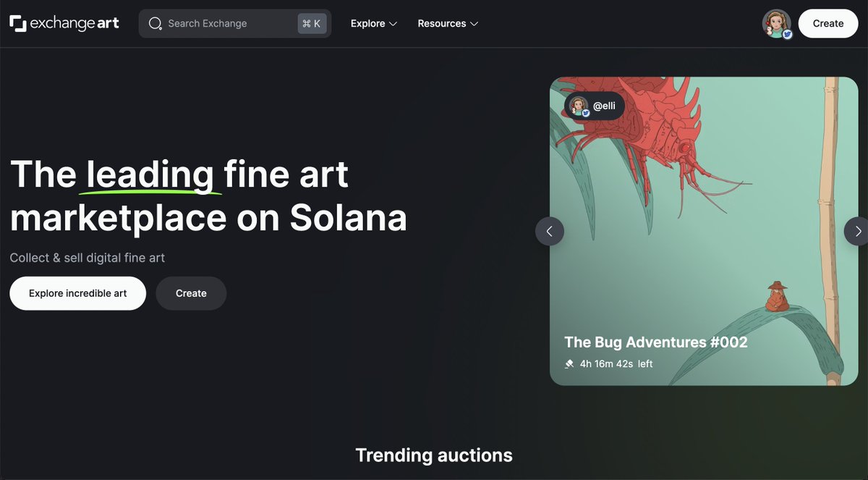The width and height of the screenshot is (868, 480).
Task: Select Resources in the top navigation
Action: tap(442, 23)
